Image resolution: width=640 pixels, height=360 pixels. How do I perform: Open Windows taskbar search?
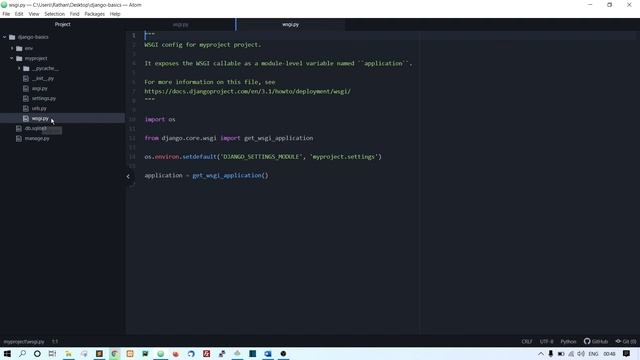(22, 354)
